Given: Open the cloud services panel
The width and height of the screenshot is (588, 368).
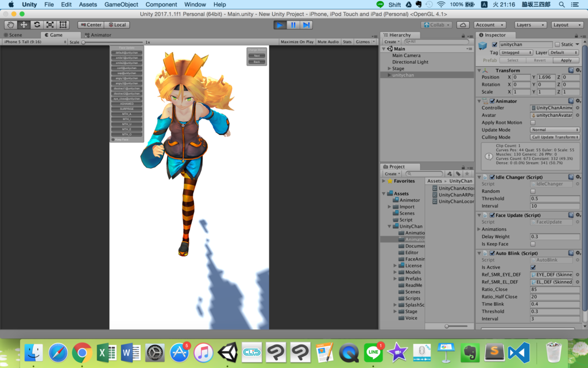Looking at the screenshot, I should [x=463, y=25].
